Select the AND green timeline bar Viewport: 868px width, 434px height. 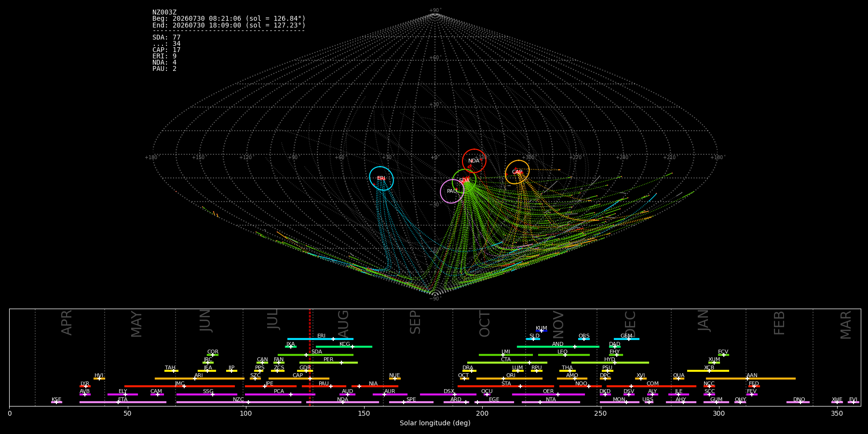[558, 347]
